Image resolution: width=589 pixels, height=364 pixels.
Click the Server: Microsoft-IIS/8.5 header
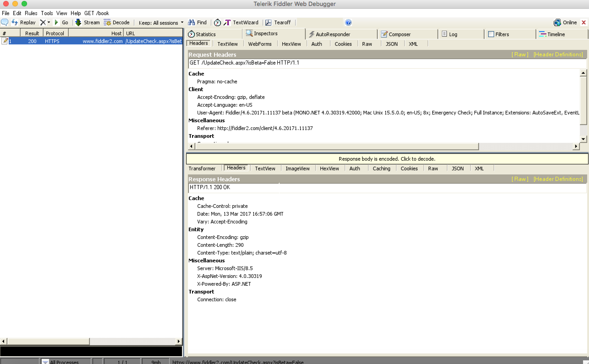click(x=225, y=268)
